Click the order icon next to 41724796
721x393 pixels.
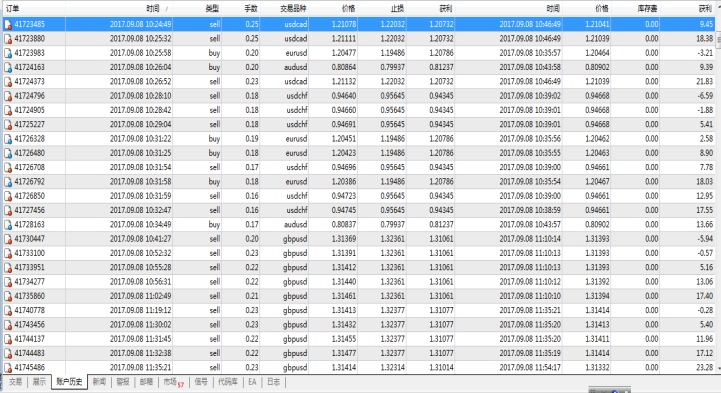coord(8,96)
